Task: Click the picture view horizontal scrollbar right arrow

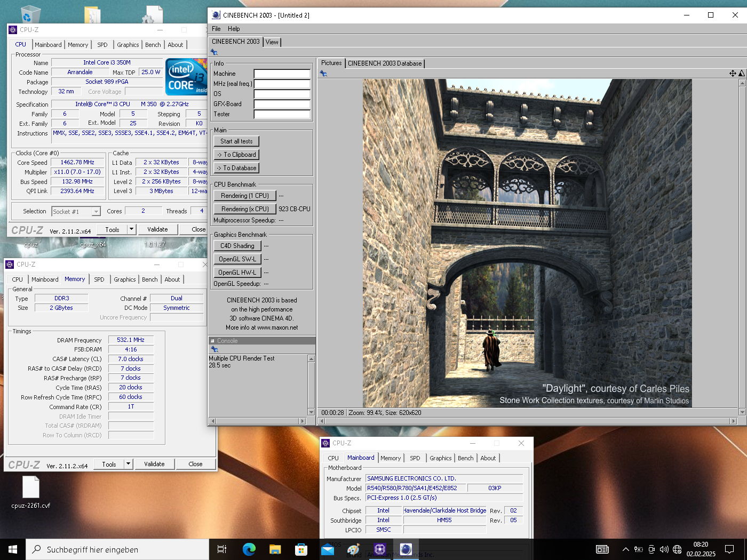Action: [734, 421]
